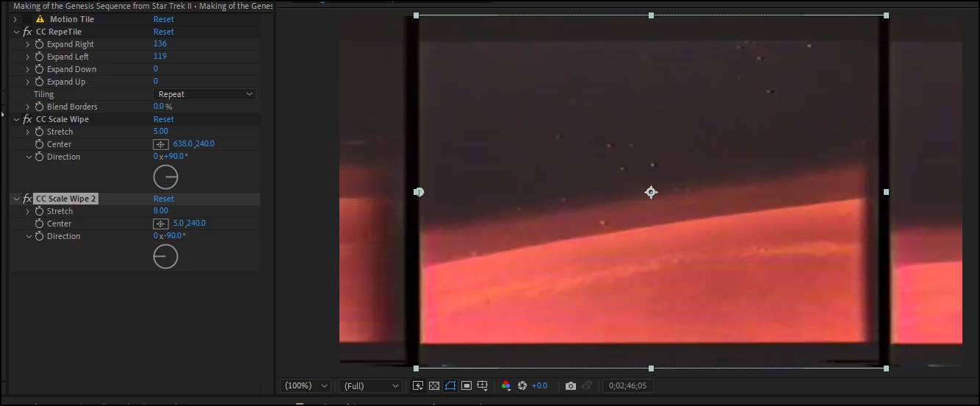Collapse the CC Scale Wipe effect
The width and height of the screenshot is (980, 406).
16,119
